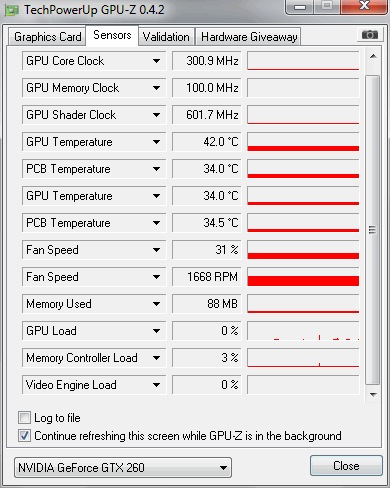Click the GPU Load history graph
The image size is (390, 488).
[303, 331]
